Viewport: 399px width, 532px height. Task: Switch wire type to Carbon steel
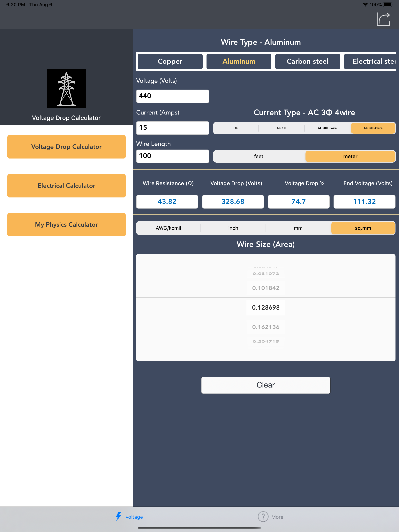tap(307, 61)
